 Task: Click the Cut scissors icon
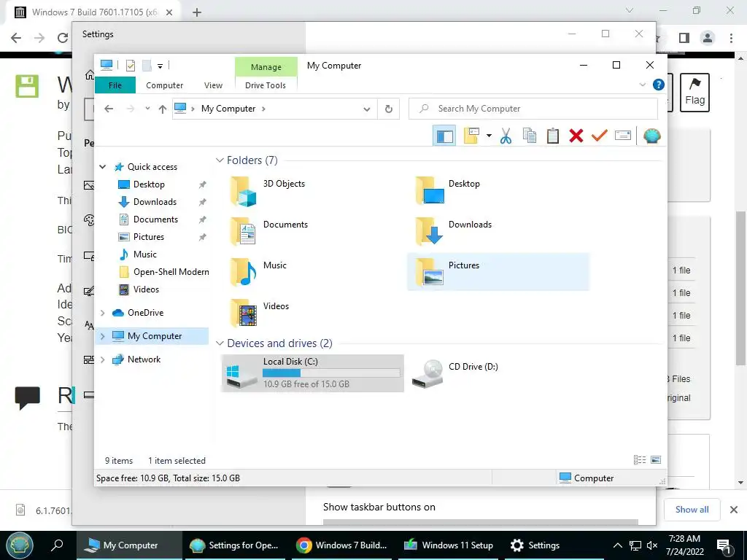(506, 136)
